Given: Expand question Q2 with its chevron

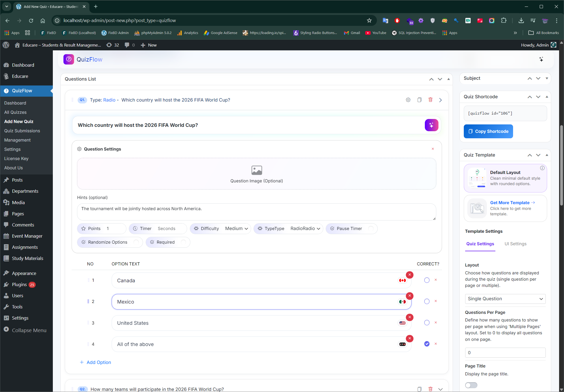Looking at the screenshot, I should coord(440,389).
